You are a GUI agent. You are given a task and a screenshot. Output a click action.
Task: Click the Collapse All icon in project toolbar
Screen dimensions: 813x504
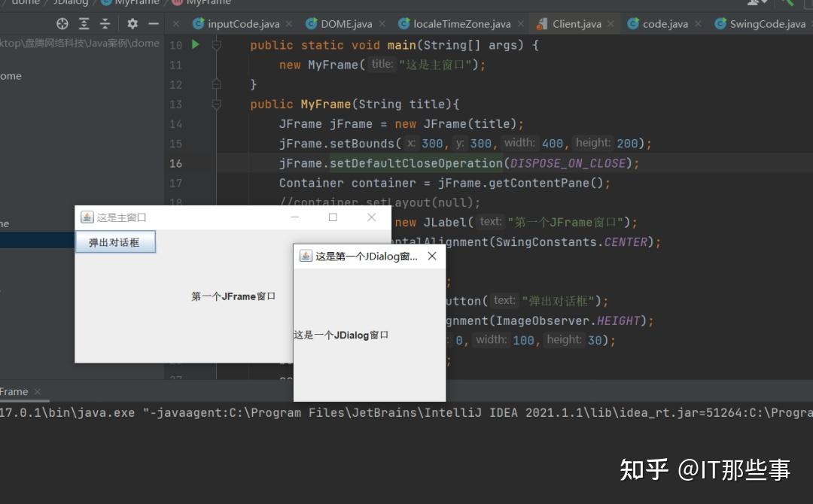(x=105, y=24)
